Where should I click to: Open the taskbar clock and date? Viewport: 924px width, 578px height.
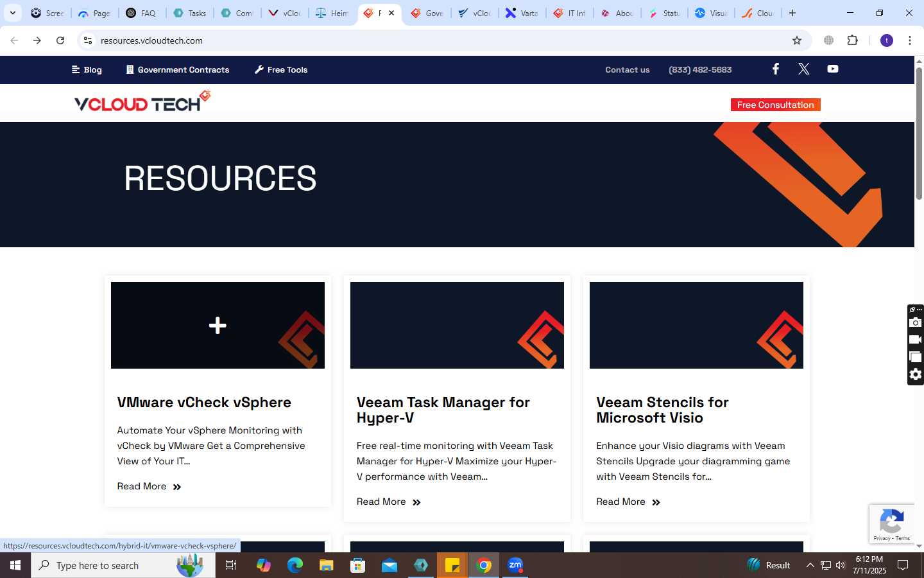click(869, 565)
